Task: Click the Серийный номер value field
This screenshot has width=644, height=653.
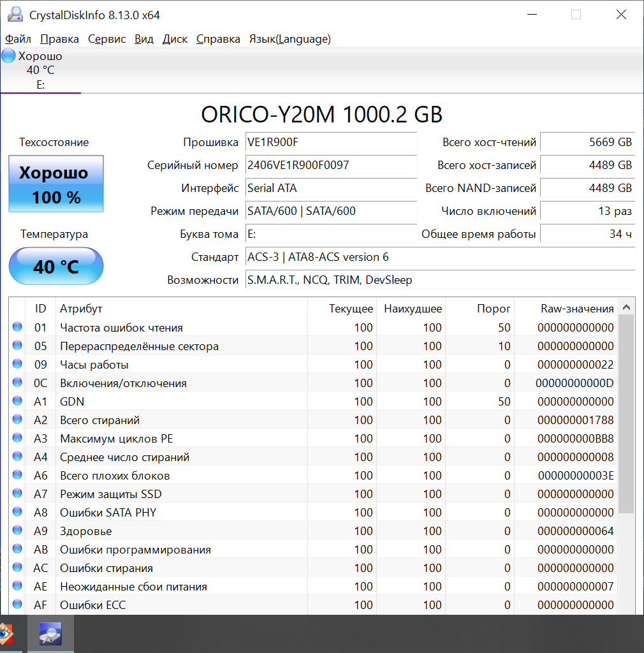Action: pyautogui.click(x=330, y=165)
